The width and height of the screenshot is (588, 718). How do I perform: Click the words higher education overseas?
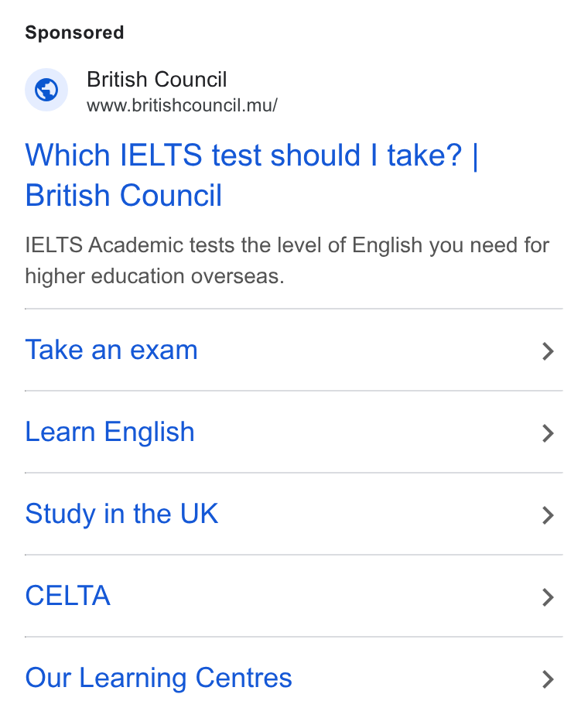155,276
